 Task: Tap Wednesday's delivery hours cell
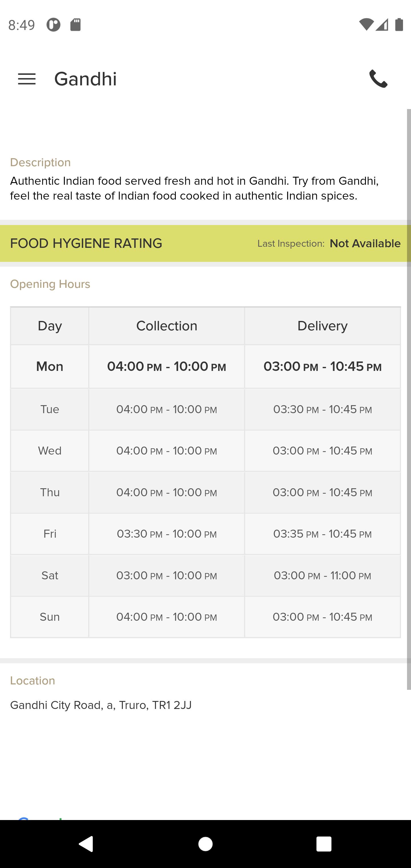(323, 451)
